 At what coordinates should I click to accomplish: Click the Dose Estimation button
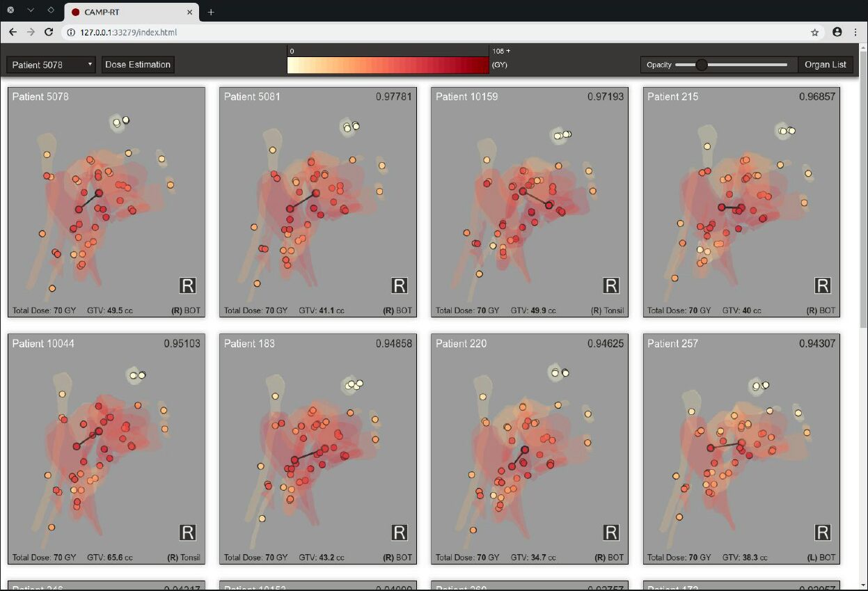tap(137, 65)
